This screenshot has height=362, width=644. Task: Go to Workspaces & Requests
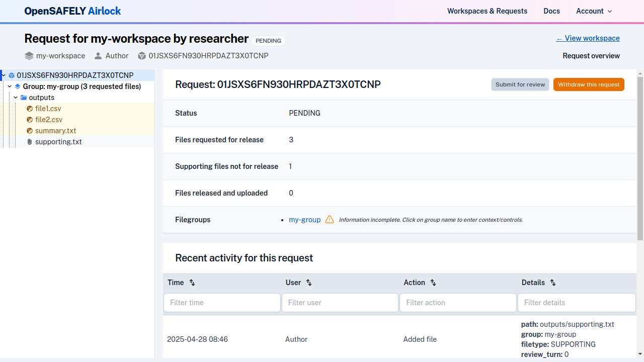pos(487,11)
